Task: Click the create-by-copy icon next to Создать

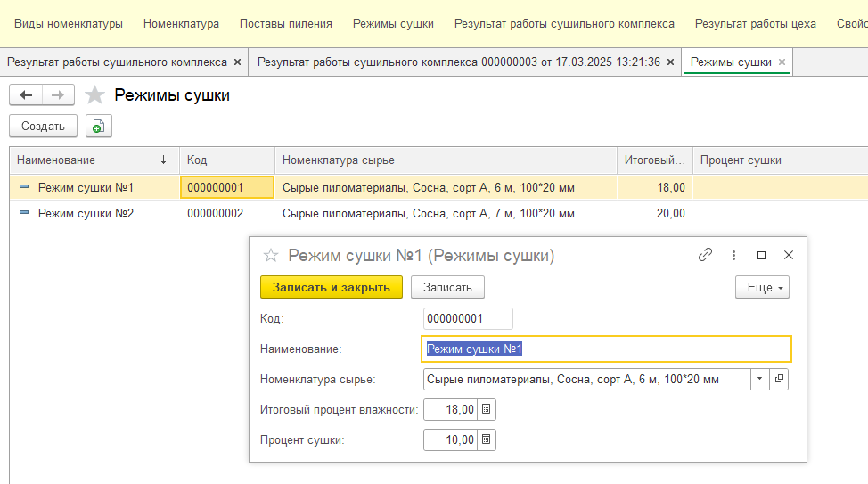Action: click(98, 127)
